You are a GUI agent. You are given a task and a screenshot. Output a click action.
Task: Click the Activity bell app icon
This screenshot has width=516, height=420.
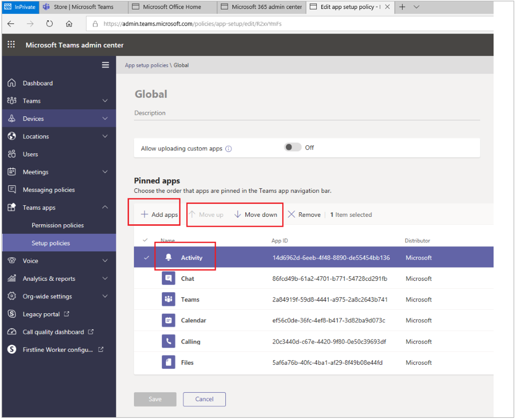[x=169, y=257]
